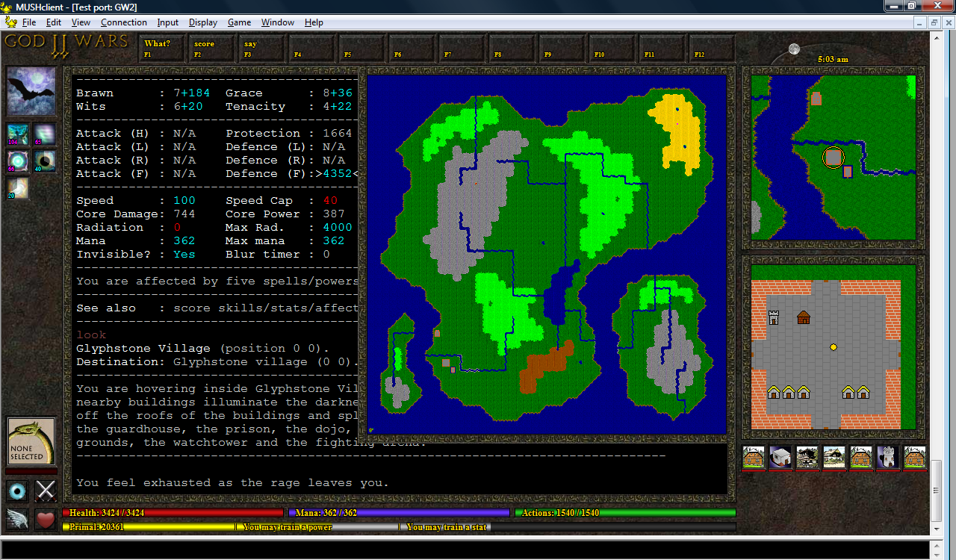Click the thatched farmhouse building icon, fourth in row
This screenshot has width=956, height=560.
point(834,458)
